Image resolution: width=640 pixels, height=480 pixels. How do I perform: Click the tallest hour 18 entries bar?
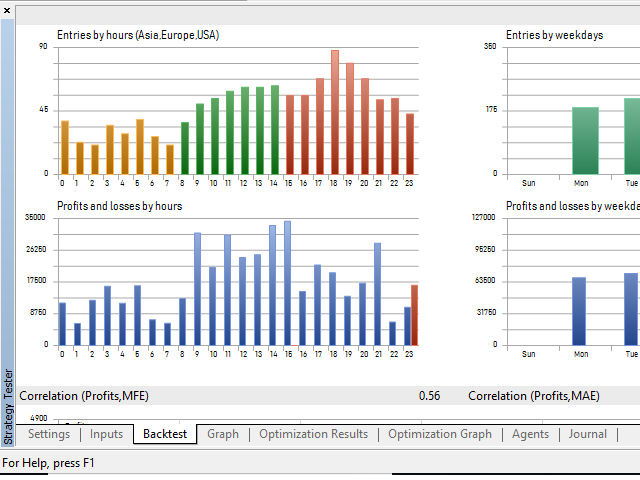(335, 112)
